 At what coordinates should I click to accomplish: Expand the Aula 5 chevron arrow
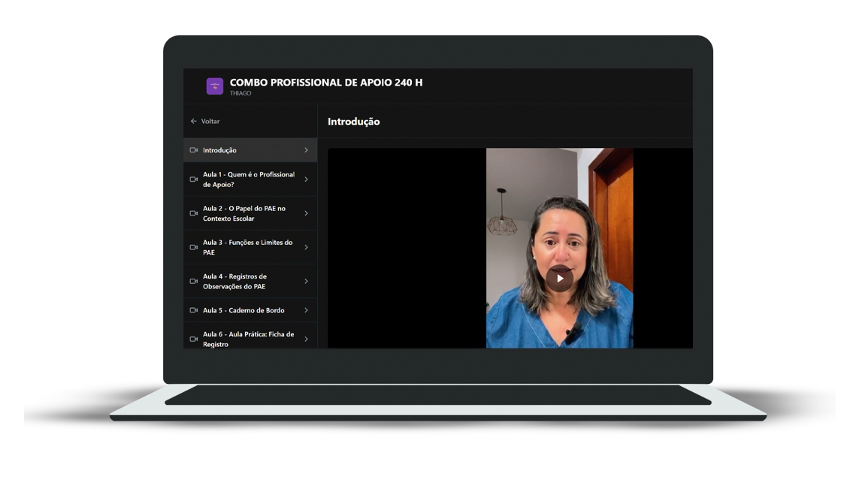point(306,310)
